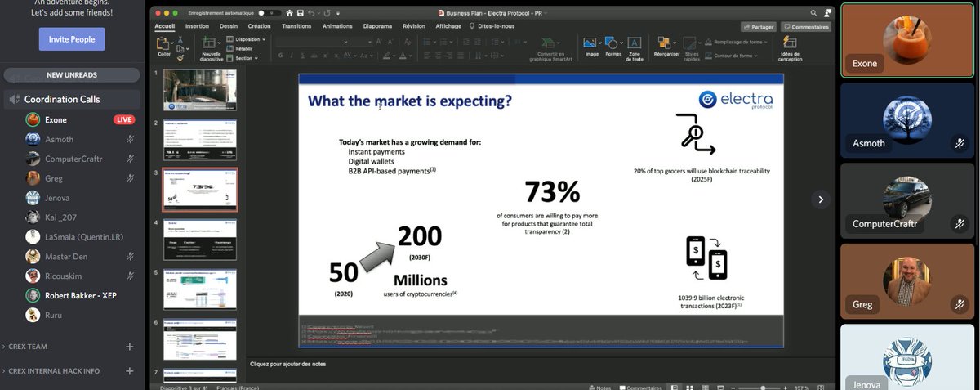
Task: Click the LIVE badge beside Exone
Action: tap(124, 119)
